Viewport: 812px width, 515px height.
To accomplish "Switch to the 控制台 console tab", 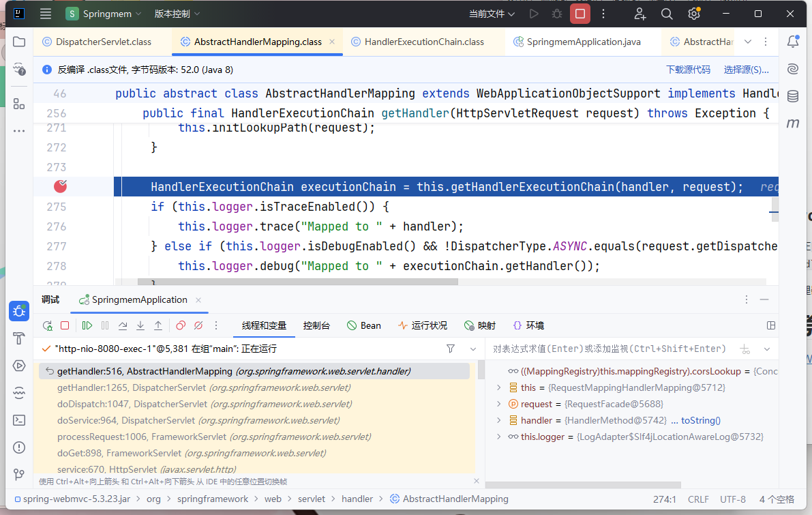I will [316, 326].
